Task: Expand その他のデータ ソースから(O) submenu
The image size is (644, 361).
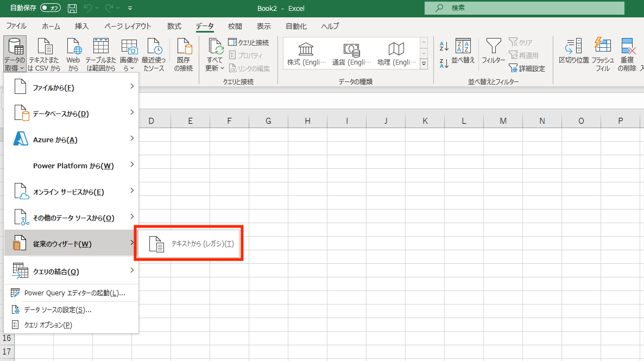Action: [71, 218]
